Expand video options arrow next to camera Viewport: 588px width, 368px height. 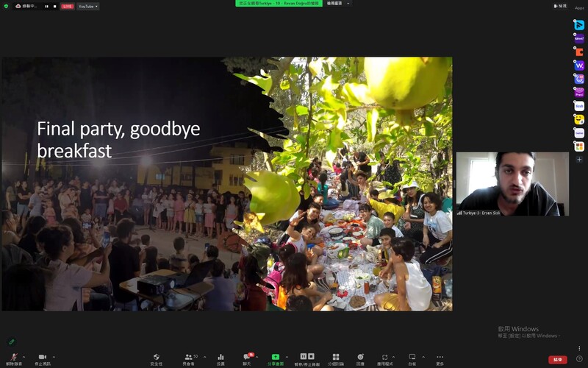[54, 357]
